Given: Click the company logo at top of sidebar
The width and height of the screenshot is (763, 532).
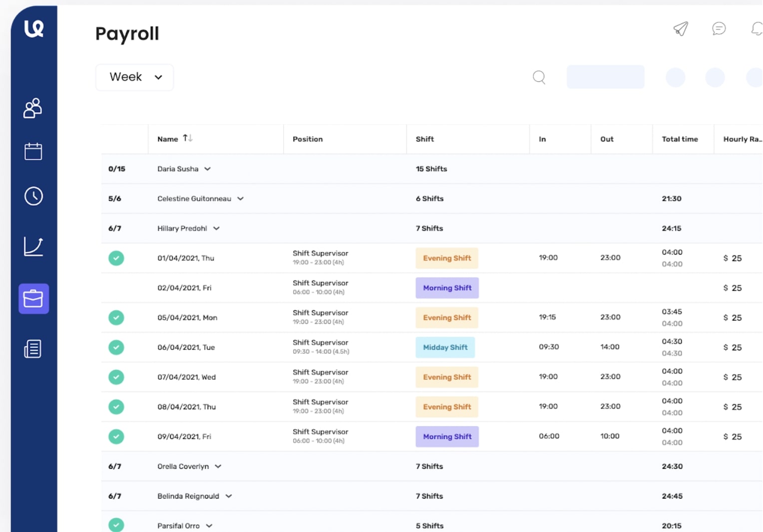Looking at the screenshot, I should click(34, 28).
